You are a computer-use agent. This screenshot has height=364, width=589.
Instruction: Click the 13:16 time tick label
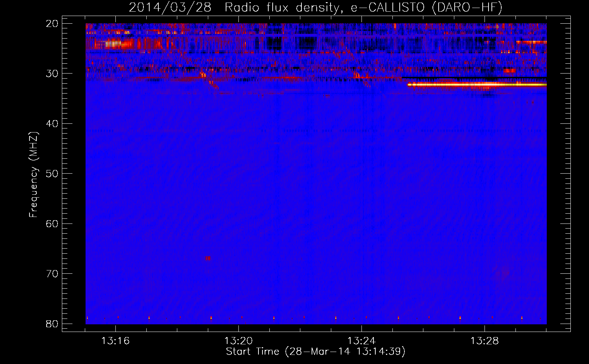point(116,341)
